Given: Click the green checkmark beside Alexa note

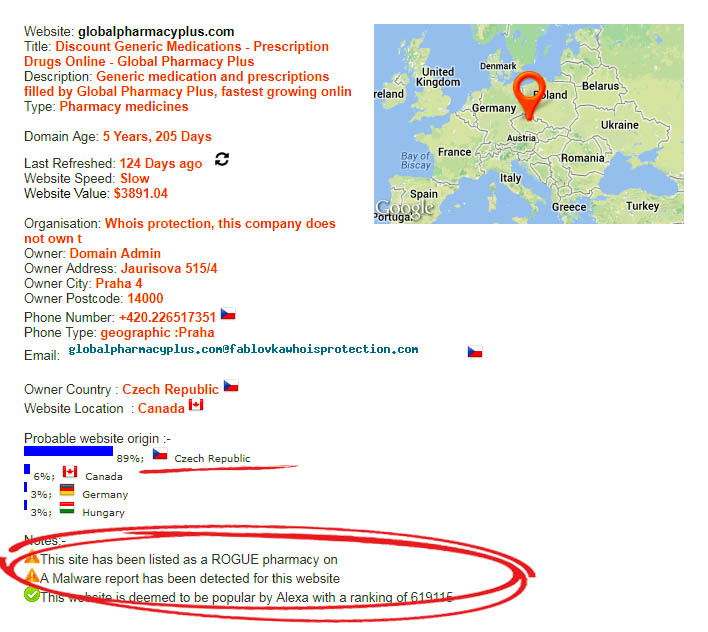Looking at the screenshot, I should pyautogui.click(x=32, y=595).
